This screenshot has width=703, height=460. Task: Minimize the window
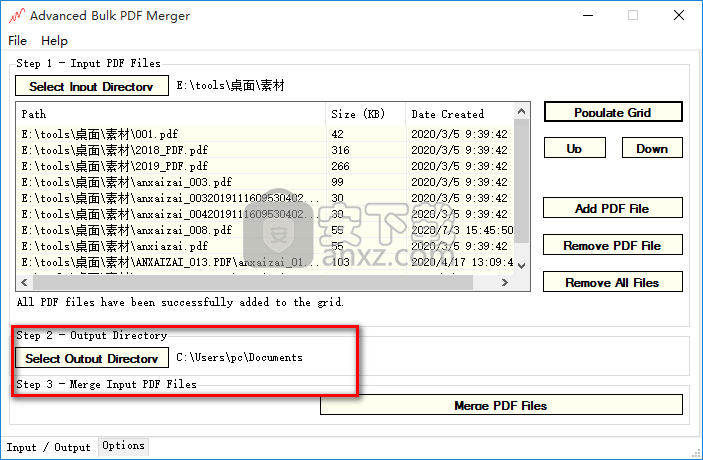588,15
